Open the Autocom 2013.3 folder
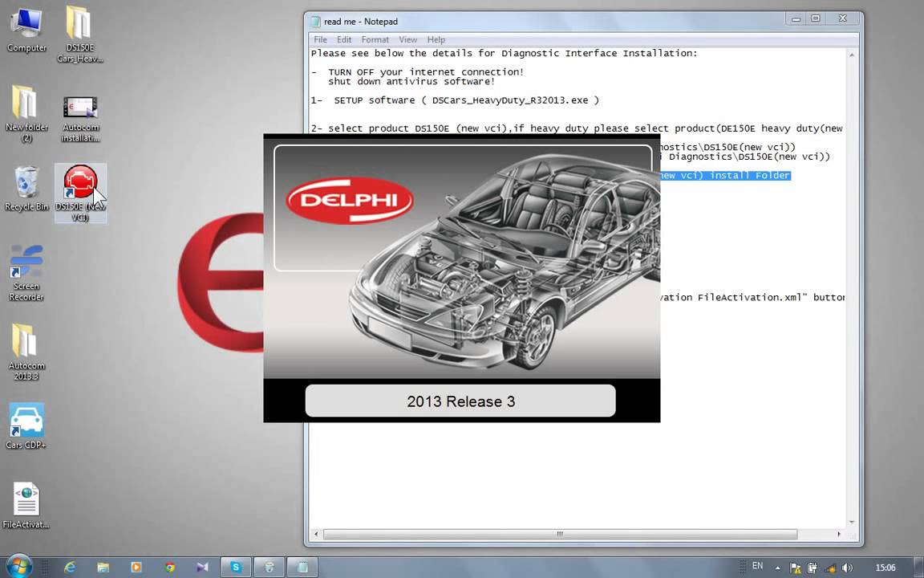The image size is (924, 578). tap(26, 352)
